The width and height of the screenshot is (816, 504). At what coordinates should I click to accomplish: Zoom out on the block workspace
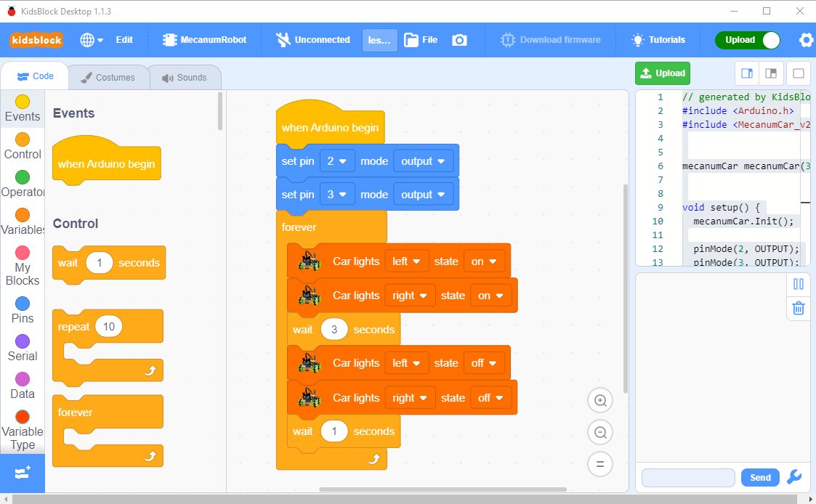pyautogui.click(x=600, y=432)
